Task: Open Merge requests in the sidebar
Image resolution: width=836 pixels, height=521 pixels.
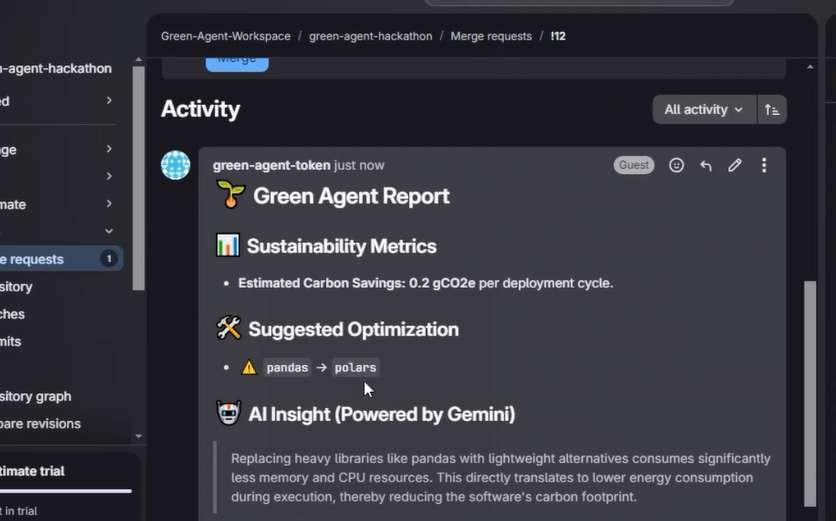Action: (40, 259)
